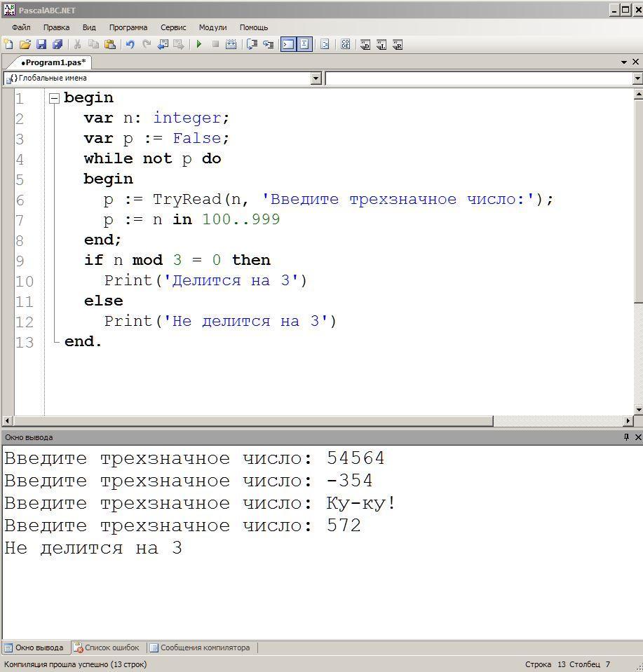Open the Сервис menu
The height and width of the screenshot is (672, 643).
point(173,27)
